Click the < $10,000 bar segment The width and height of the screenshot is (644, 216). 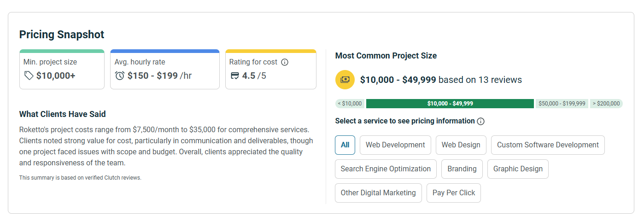[x=350, y=104]
